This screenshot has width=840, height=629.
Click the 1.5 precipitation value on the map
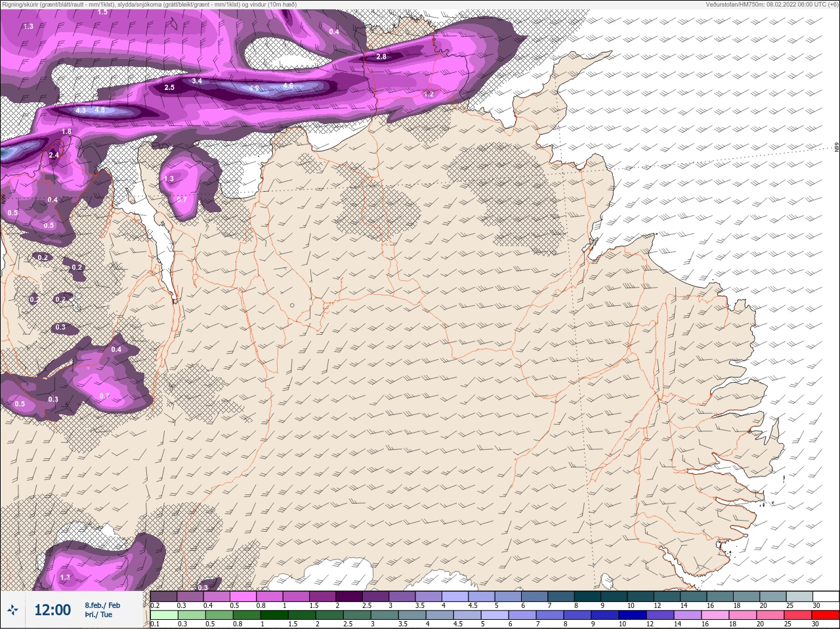tap(103, 12)
